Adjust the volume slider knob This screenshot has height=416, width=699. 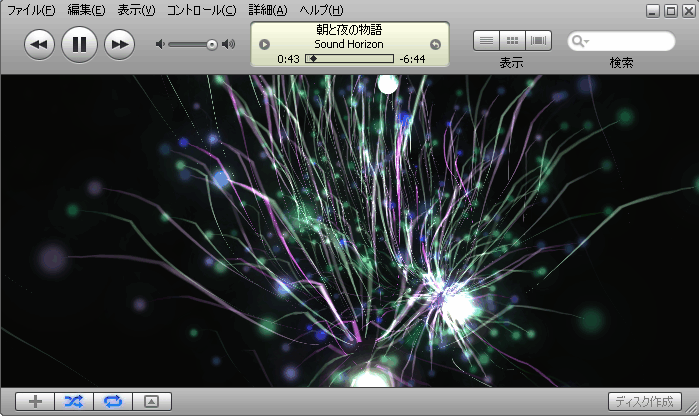click(212, 45)
